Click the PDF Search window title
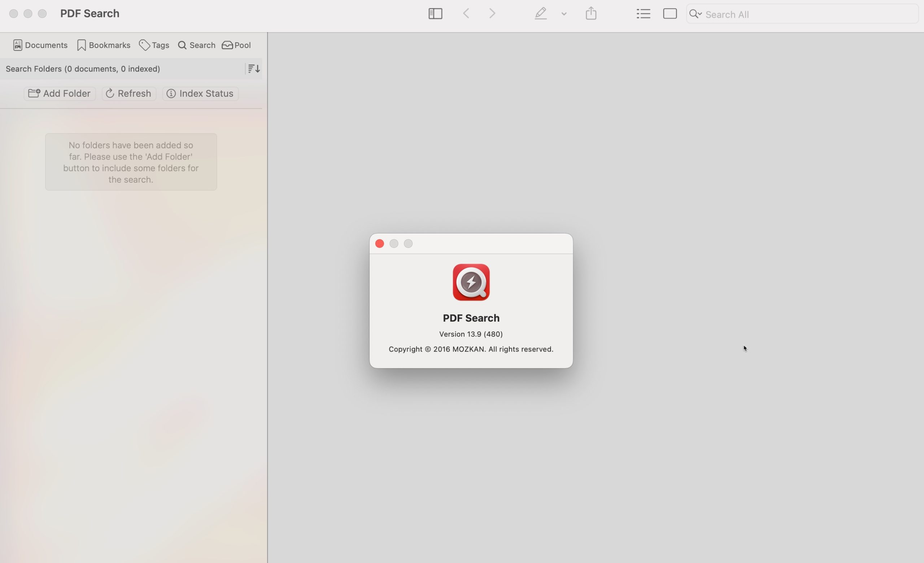Image resolution: width=924 pixels, height=563 pixels. [x=90, y=13]
